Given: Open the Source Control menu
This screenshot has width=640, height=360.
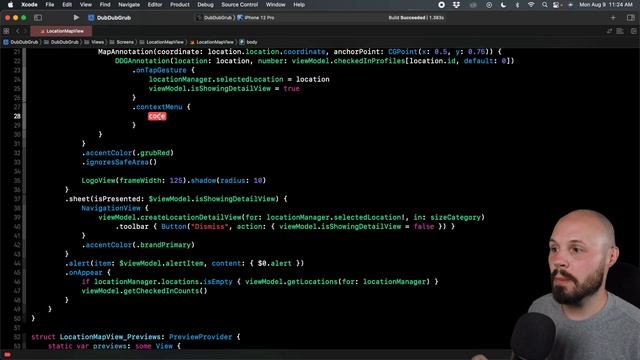Looking at the screenshot, I should (x=240, y=4).
